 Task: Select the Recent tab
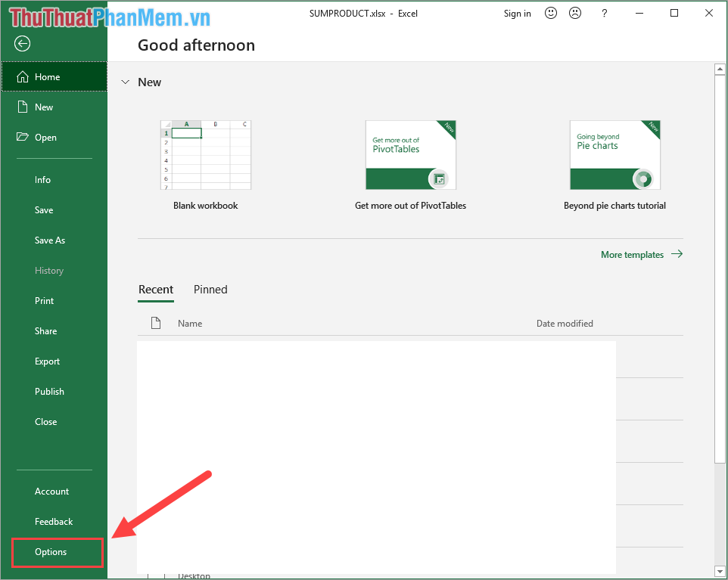click(156, 290)
